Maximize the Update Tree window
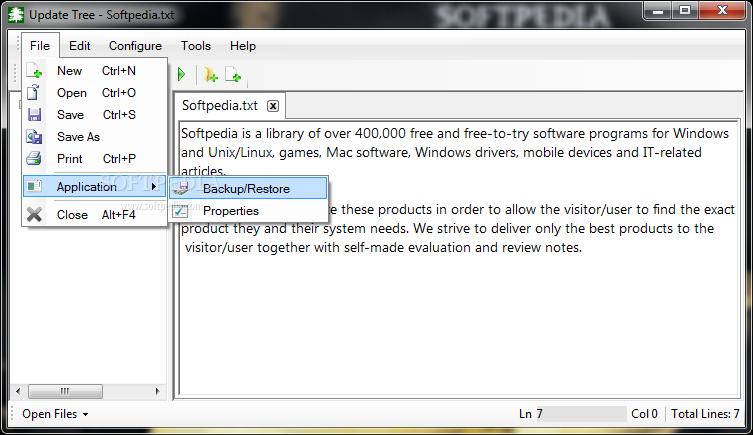Screen dimensions: 753x435 (x=685, y=11)
